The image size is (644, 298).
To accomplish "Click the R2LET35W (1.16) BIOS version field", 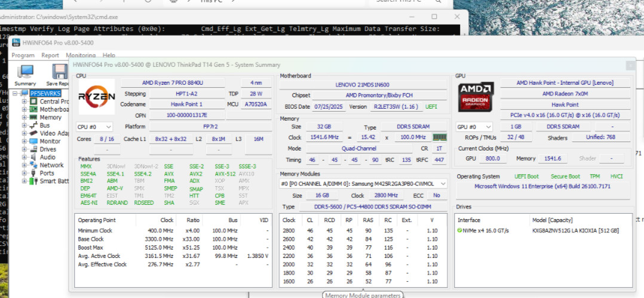I will (x=396, y=106).
